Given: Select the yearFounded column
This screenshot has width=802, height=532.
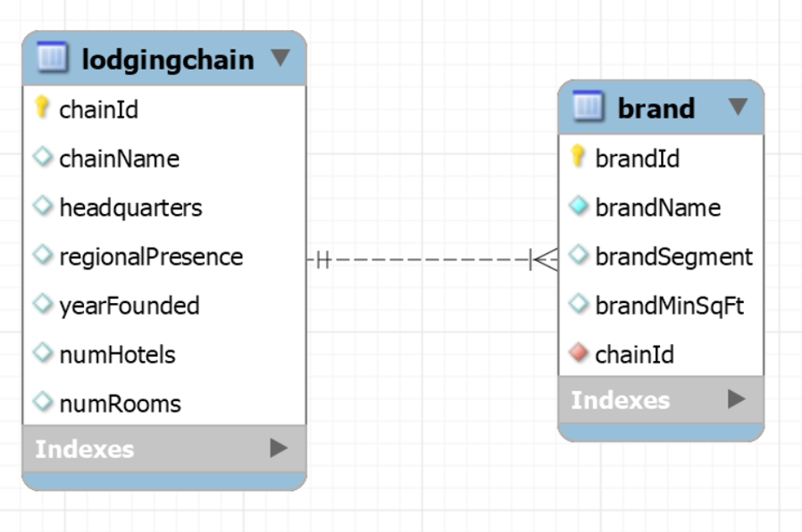Looking at the screenshot, I should point(165,305).
